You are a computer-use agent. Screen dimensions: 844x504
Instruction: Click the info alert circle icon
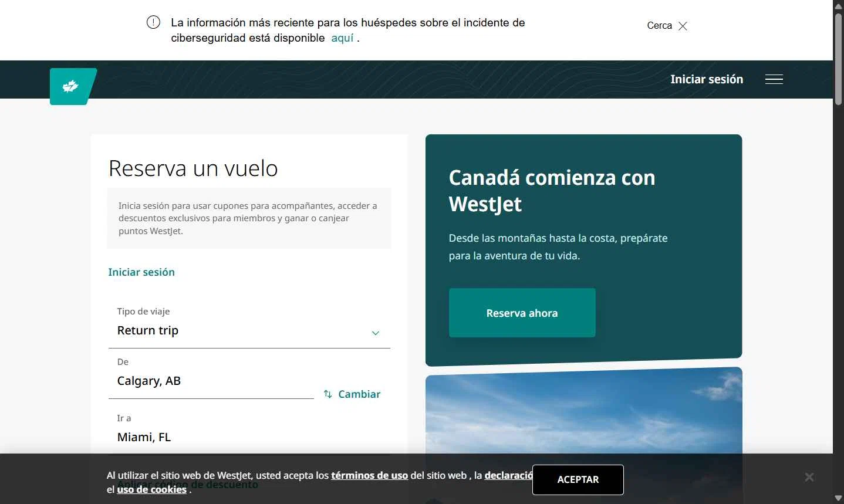tap(153, 23)
